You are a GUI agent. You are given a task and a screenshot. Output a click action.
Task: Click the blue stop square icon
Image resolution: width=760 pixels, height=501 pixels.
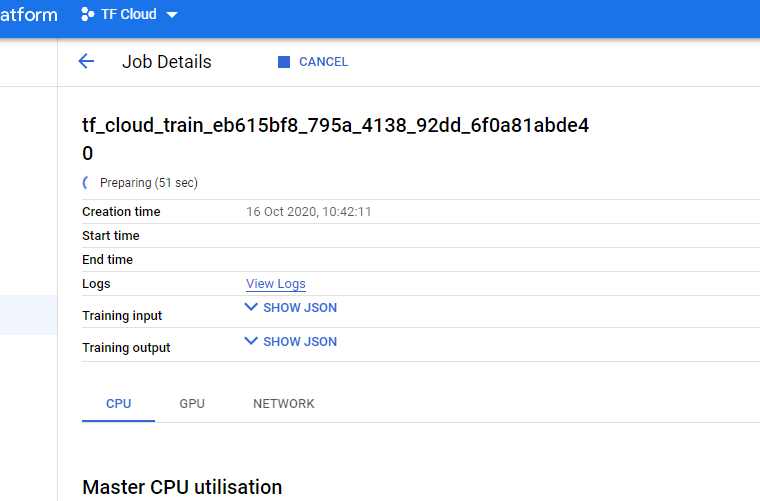pyautogui.click(x=284, y=62)
